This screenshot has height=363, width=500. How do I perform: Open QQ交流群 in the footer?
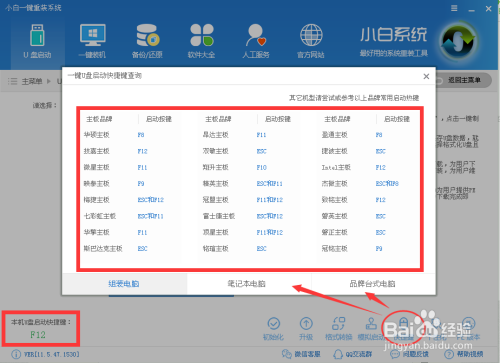pyautogui.click(x=353, y=354)
